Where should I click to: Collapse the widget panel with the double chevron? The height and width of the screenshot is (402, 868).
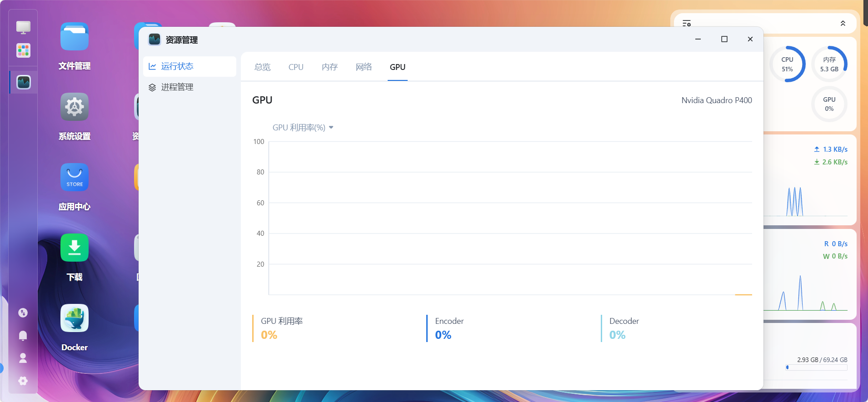pyautogui.click(x=843, y=23)
